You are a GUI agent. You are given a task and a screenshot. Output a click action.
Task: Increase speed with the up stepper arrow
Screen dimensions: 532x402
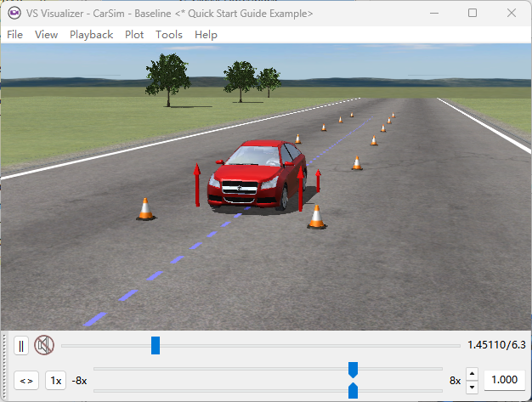click(x=473, y=375)
